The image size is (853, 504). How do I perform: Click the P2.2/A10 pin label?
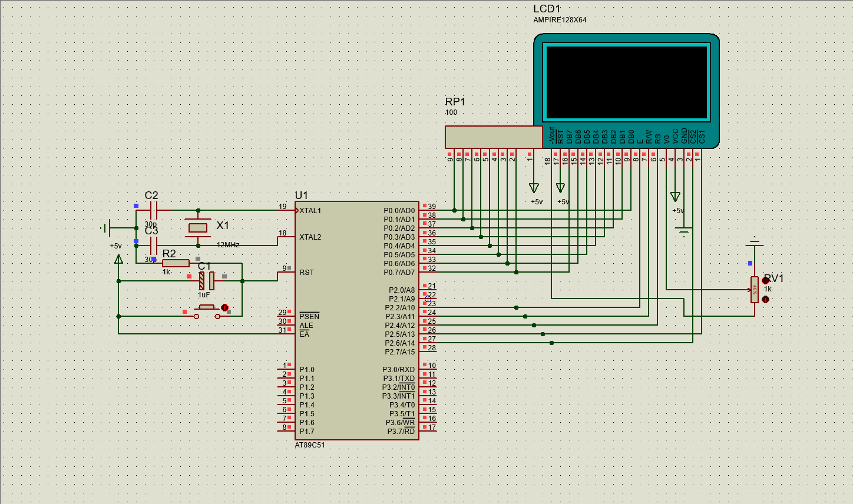[x=399, y=308]
